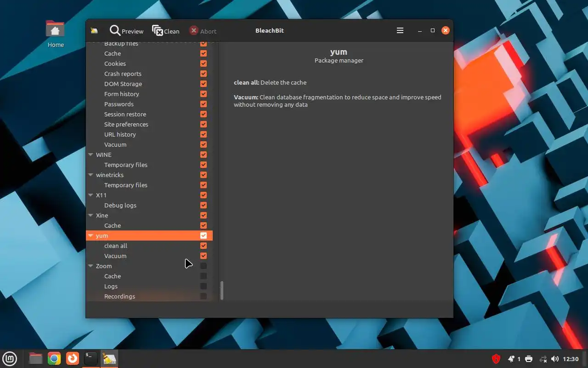This screenshot has height=368, width=588.
Task: Collapse the X11 tree group
Action: [x=90, y=195]
